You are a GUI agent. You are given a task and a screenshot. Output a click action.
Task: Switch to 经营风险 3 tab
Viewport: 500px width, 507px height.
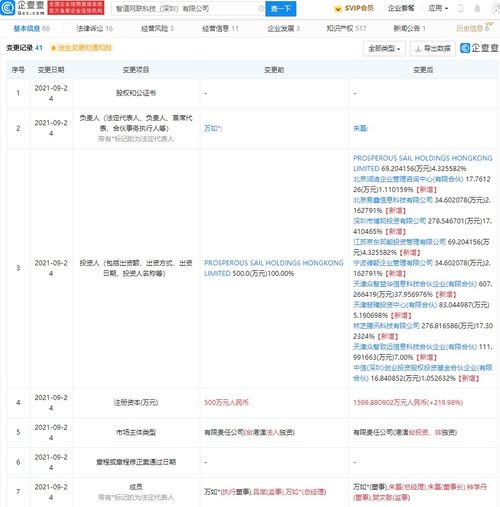tap(157, 28)
